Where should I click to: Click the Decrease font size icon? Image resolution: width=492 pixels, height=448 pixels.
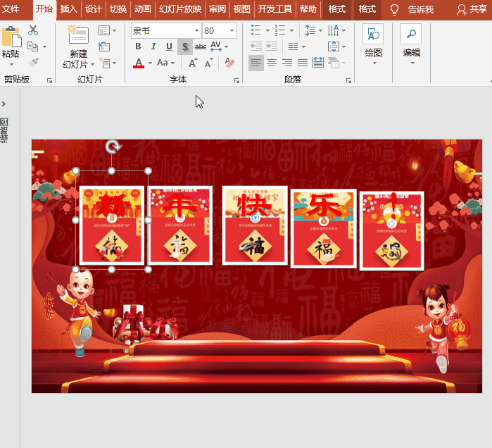(209, 63)
